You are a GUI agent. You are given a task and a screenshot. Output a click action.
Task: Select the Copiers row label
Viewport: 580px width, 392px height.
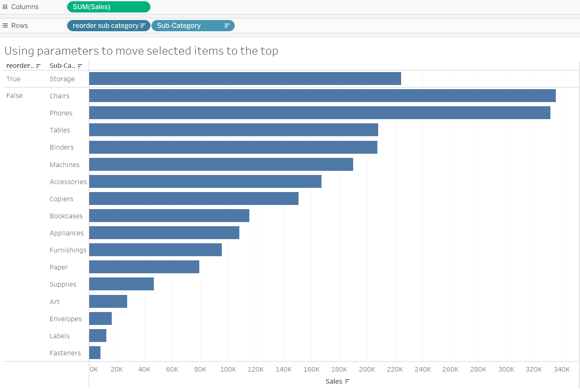tap(62, 199)
